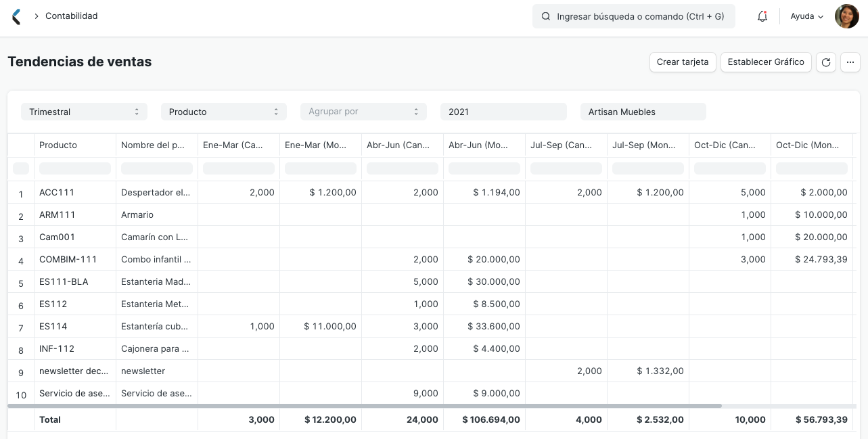868x439 pixels.
Task: Open your account menu via the profile avatar
Action: (846, 16)
